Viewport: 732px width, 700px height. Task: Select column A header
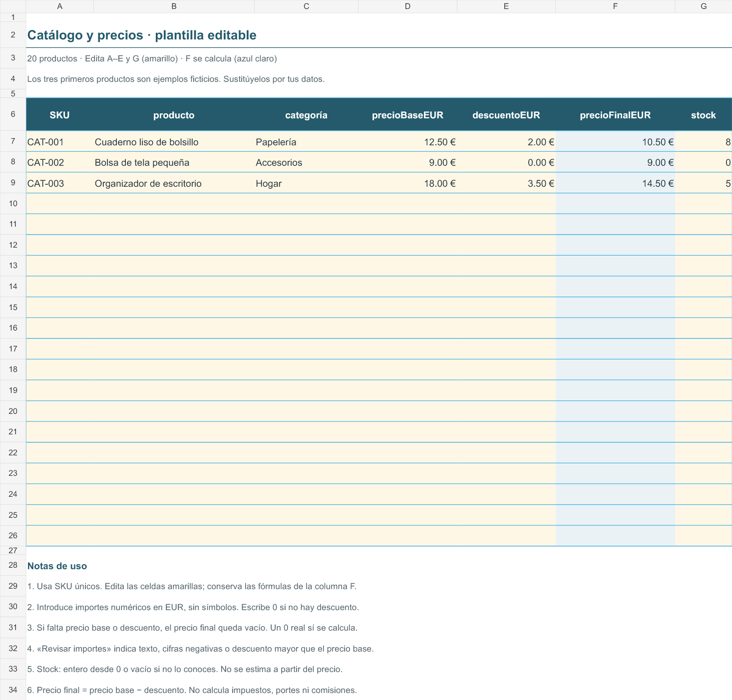pos(60,6)
